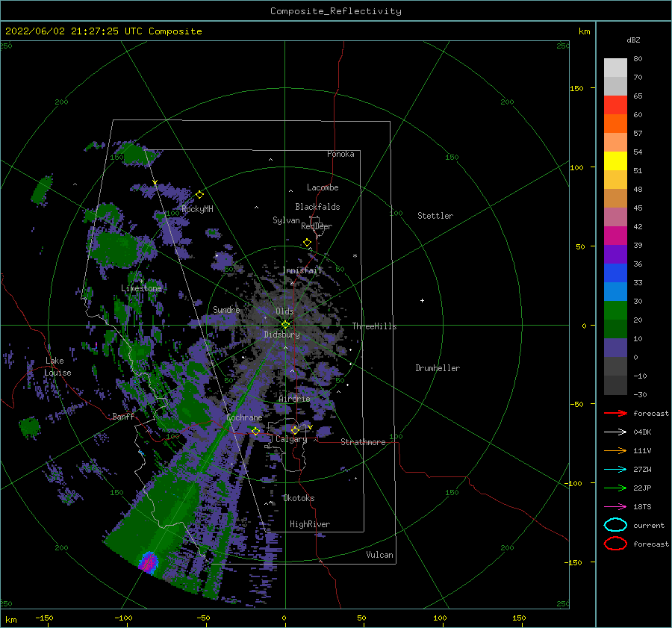Click the Sylvan label
The image size is (672, 628).
coord(286,220)
